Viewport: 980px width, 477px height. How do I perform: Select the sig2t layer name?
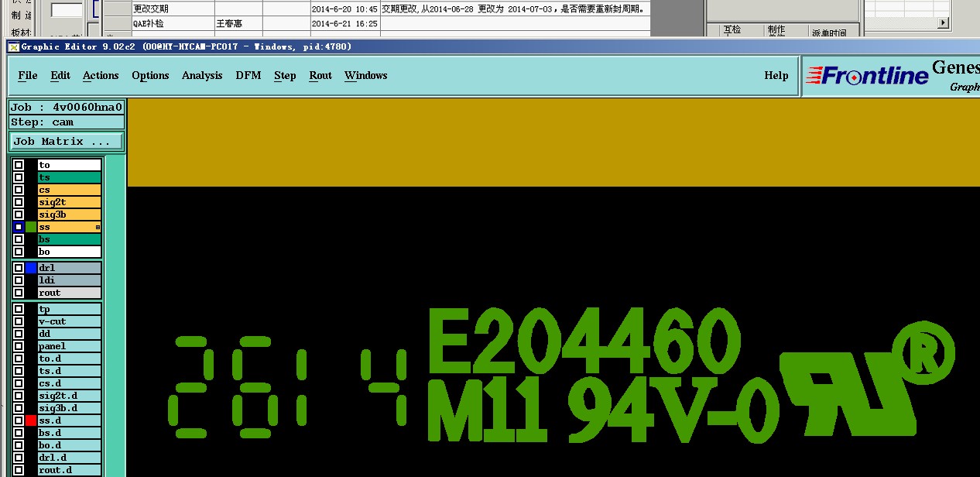click(70, 202)
